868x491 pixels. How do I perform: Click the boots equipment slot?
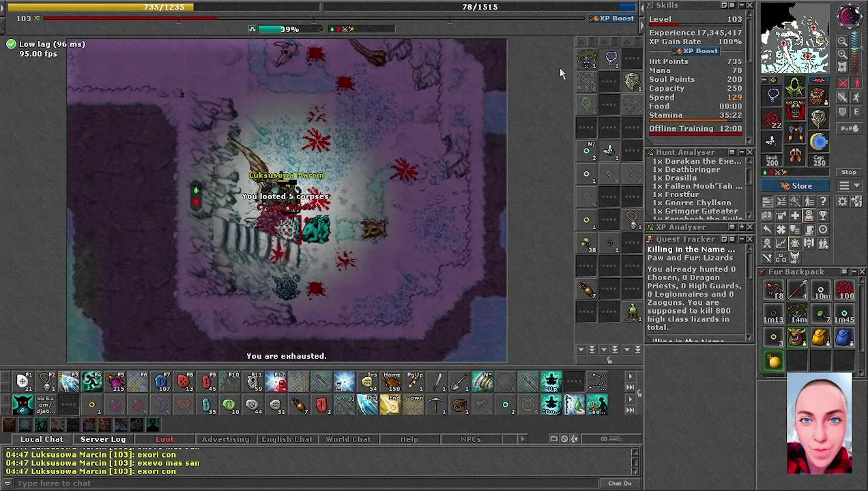[795, 154]
